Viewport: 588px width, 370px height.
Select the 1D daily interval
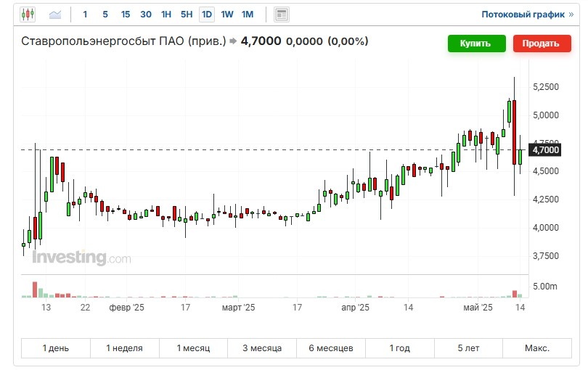pos(207,15)
